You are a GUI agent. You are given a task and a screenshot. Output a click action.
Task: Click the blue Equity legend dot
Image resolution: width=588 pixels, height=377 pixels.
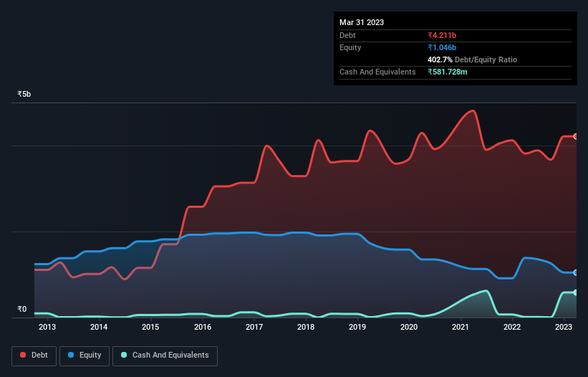point(71,355)
